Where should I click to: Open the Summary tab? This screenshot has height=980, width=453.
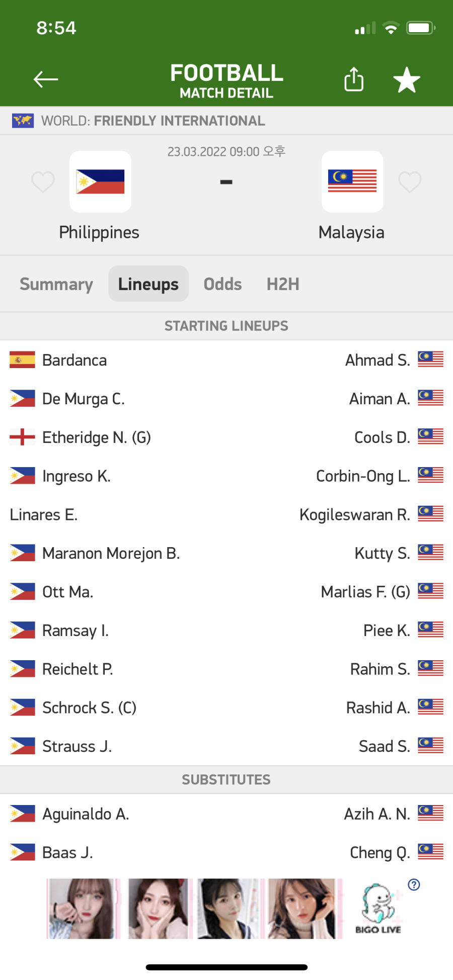point(56,284)
